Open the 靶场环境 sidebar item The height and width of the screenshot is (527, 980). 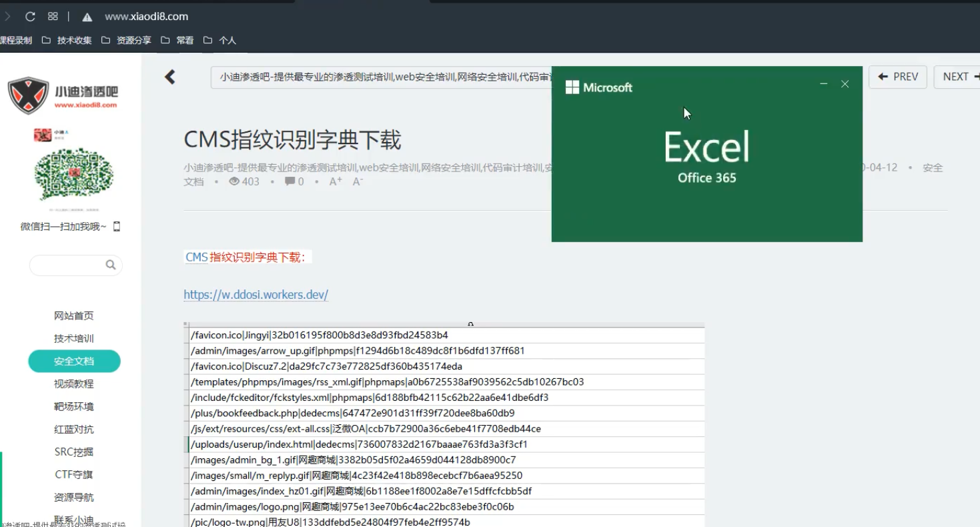point(74,406)
